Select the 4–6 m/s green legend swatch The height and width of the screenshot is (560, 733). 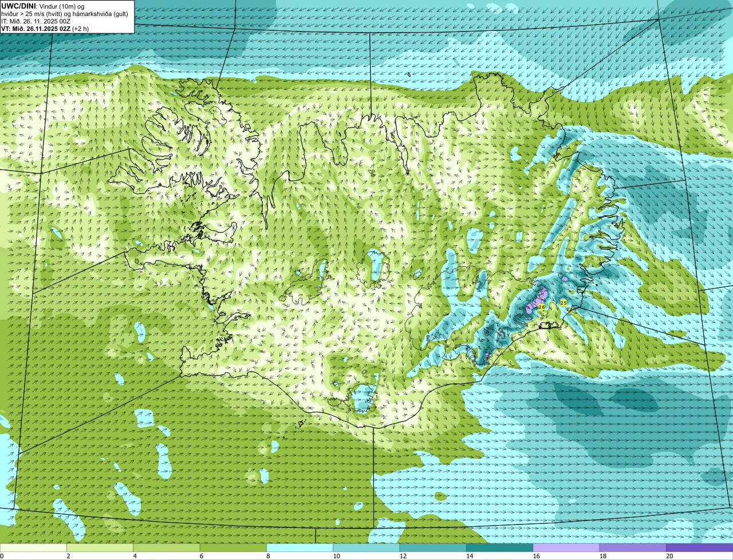(167, 547)
